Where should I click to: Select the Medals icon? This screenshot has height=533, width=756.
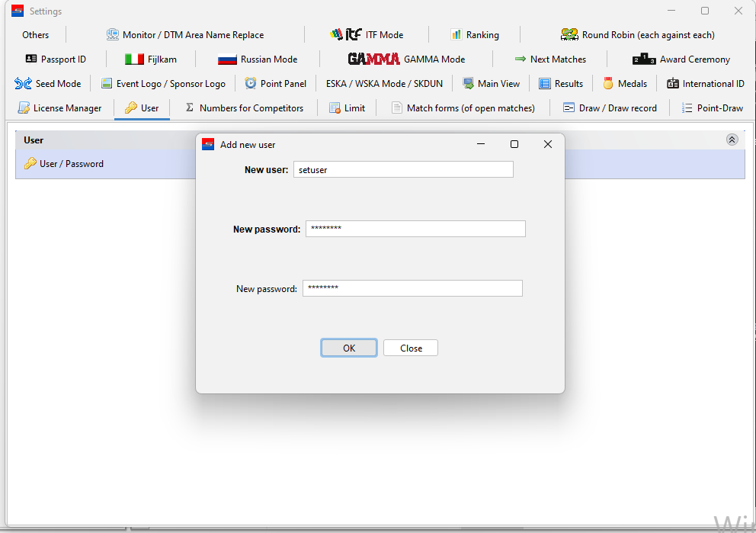pos(608,84)
